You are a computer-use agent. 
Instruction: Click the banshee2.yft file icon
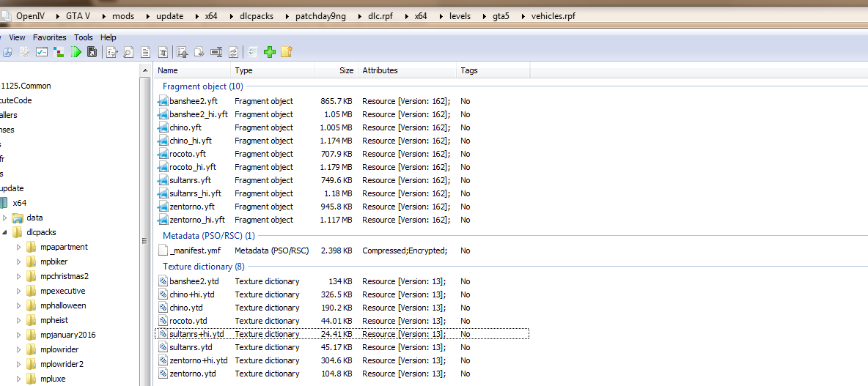pos(163,101)
